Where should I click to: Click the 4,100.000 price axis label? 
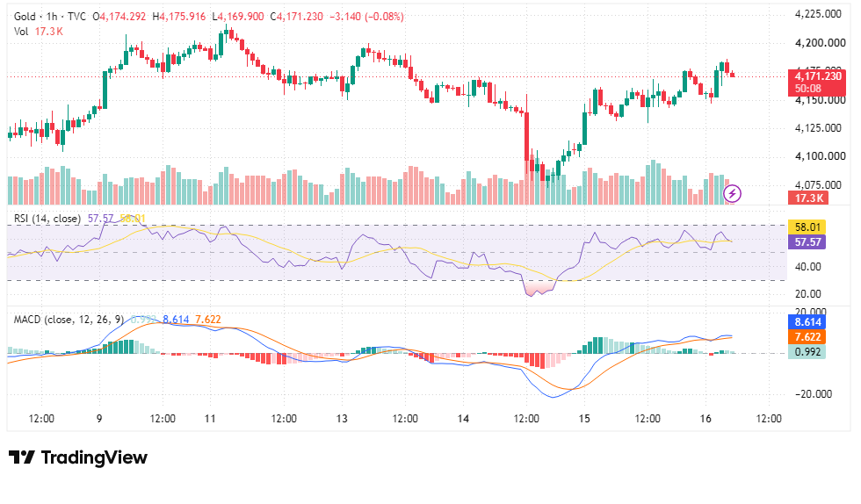click(x=820, y=156)
